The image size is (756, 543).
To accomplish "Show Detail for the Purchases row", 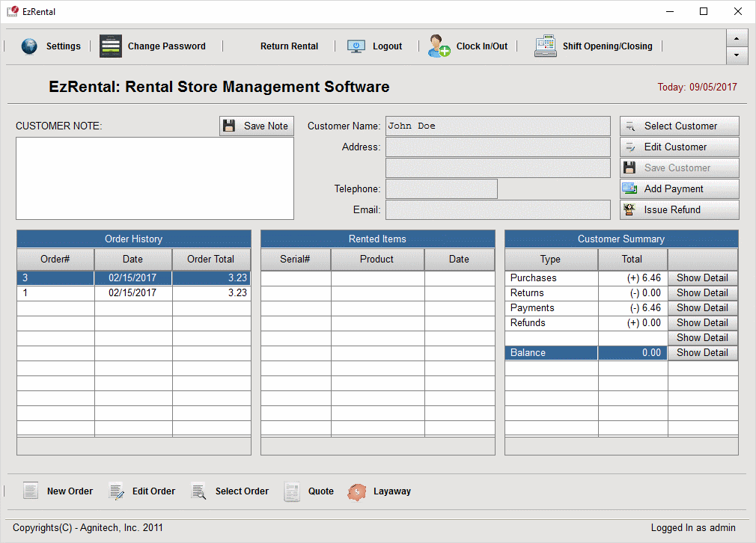I will click(x=702, y=278).
